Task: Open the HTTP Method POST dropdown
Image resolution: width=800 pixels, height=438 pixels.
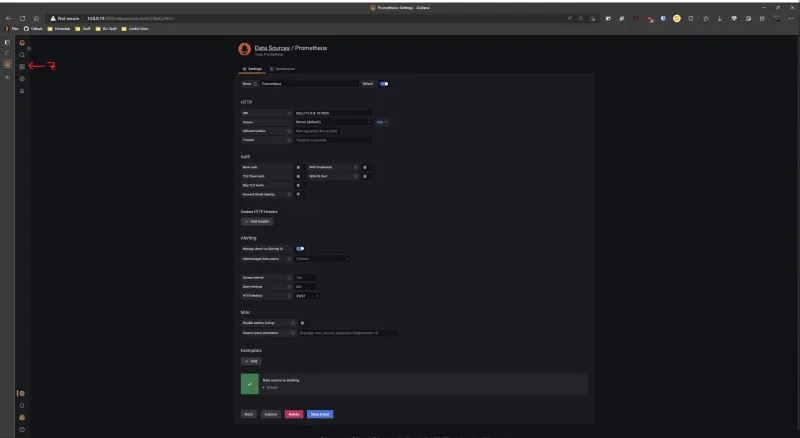Action: point(307,296)
